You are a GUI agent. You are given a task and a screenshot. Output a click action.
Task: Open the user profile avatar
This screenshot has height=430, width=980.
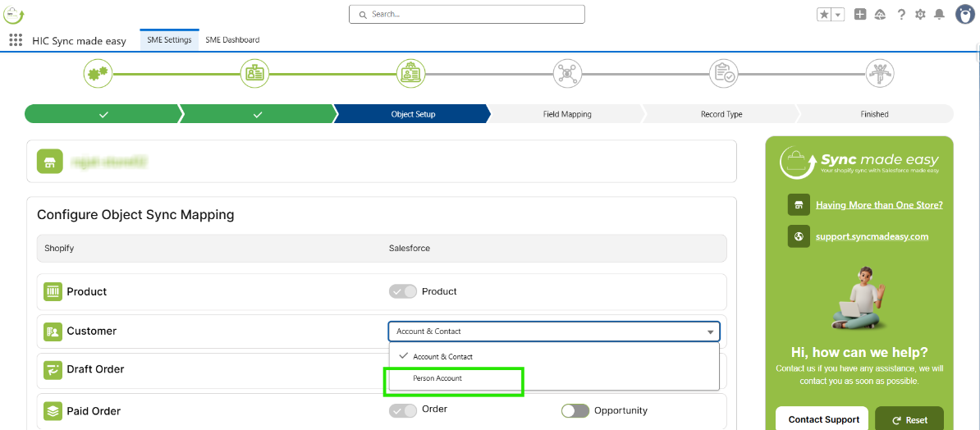(965, 15)
